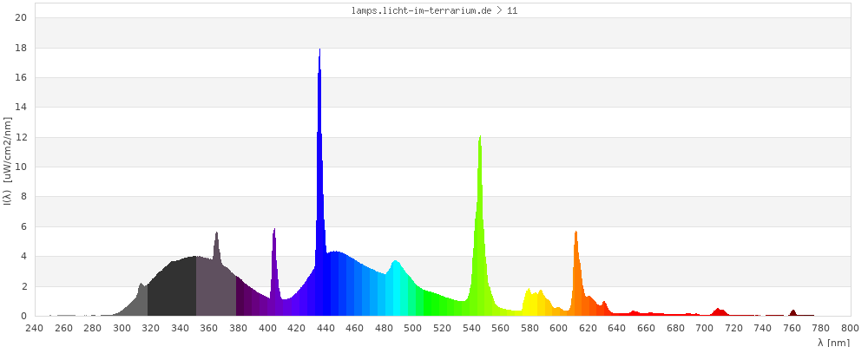Click x-axis tick label 620

pos(588,328)
